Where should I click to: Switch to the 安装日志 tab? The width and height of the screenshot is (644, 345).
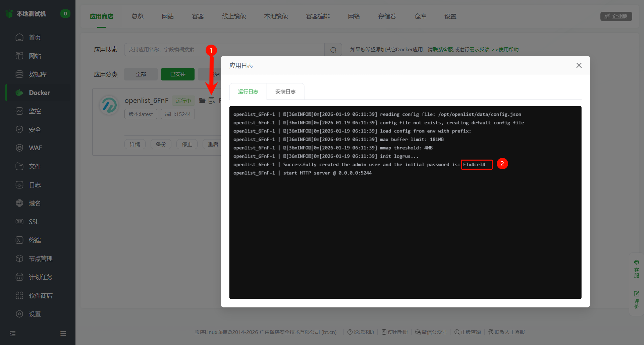(x=285, y=92)
